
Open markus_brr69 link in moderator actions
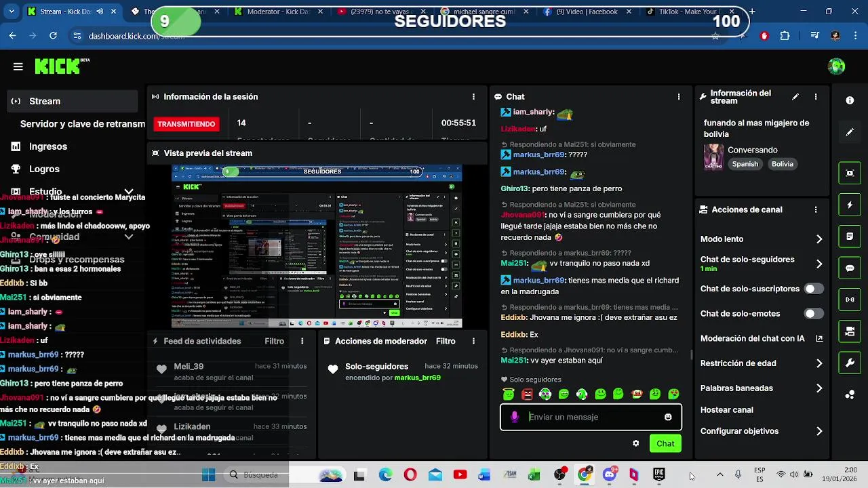tap(417, 378)
